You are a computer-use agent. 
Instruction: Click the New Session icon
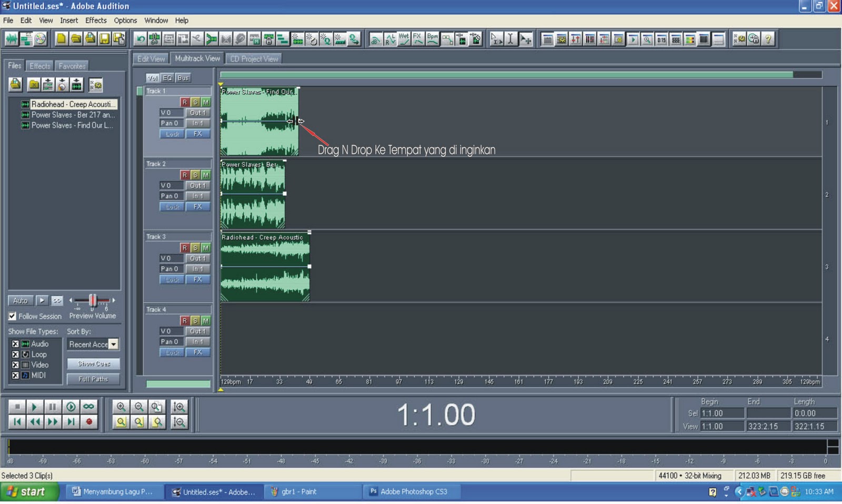(x=61, y=38)
